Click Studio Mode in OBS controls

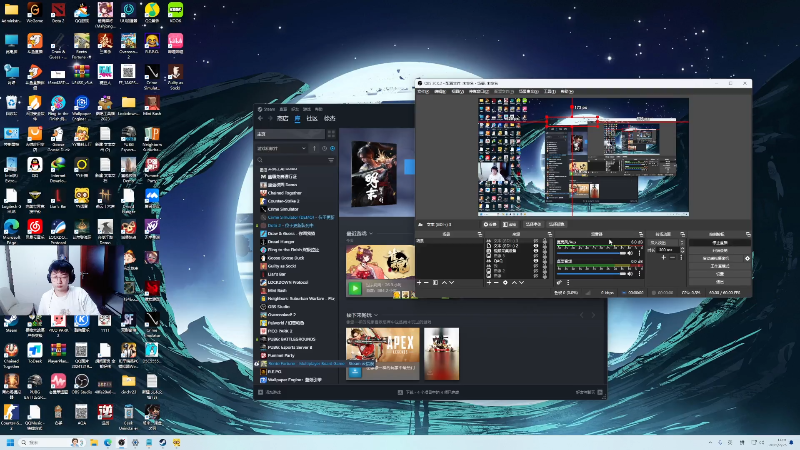point(720,266)
